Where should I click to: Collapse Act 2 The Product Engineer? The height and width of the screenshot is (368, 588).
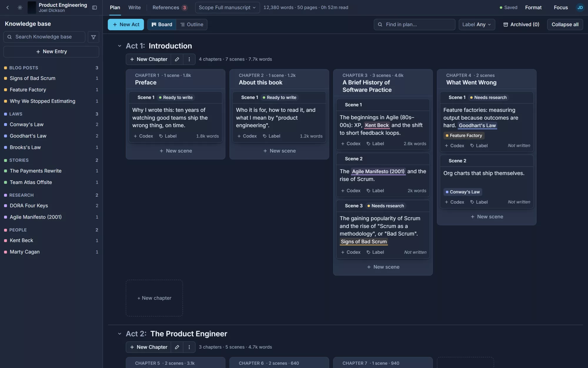(119, 334)
